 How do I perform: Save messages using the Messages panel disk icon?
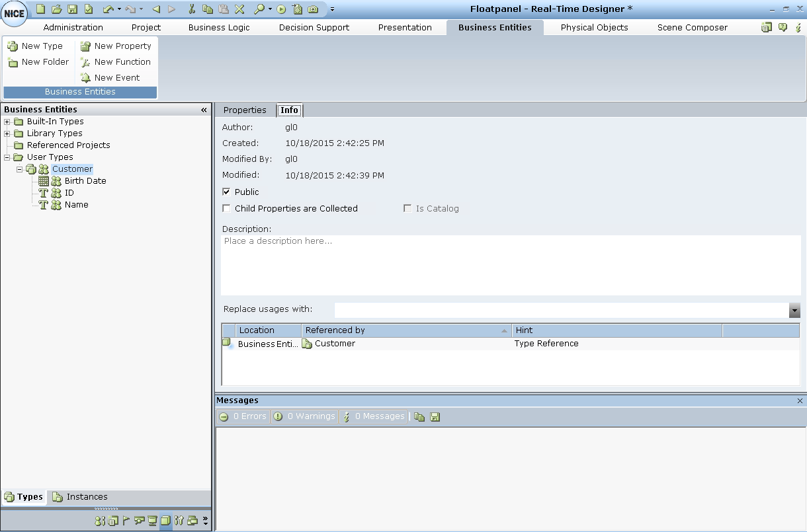[x=435, y=417]
